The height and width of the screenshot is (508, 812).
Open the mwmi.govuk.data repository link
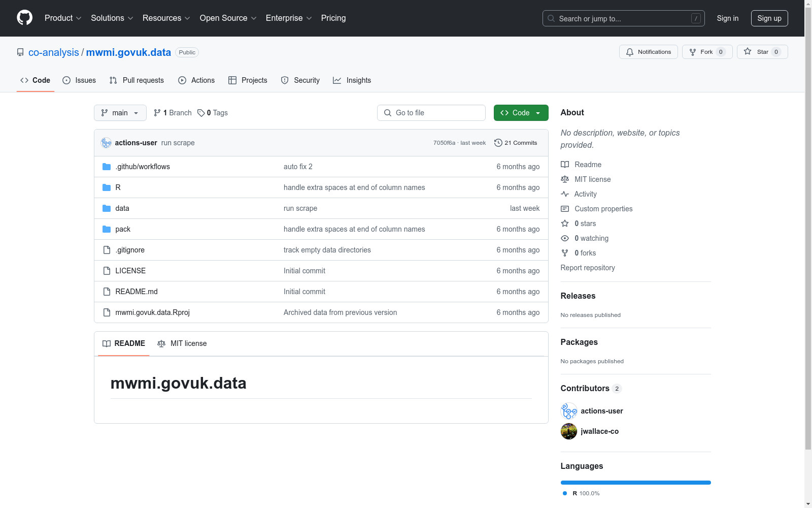coord(128,52)
